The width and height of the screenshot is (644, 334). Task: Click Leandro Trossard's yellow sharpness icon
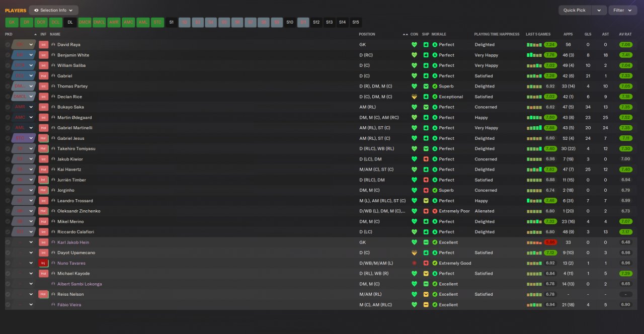426,201
